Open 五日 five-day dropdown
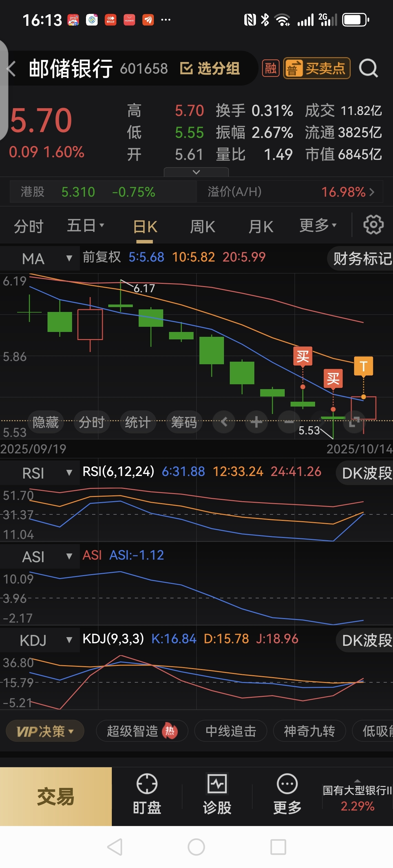The height and width of the screenshot is (868, 393). tap(85, 225)
